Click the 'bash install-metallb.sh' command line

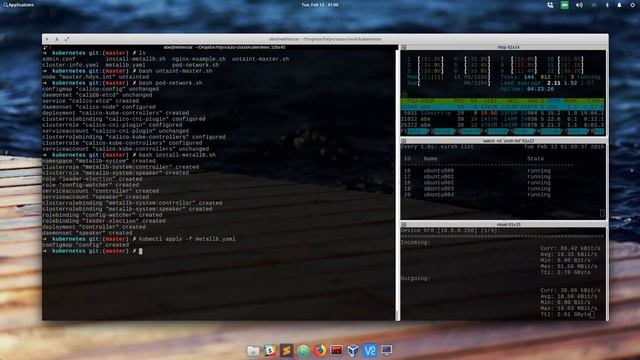click(177, 155)
